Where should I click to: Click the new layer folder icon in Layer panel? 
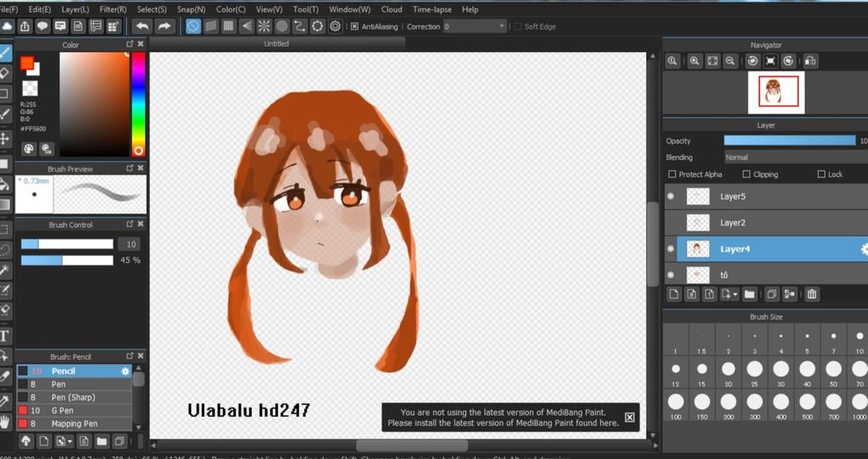749,294
